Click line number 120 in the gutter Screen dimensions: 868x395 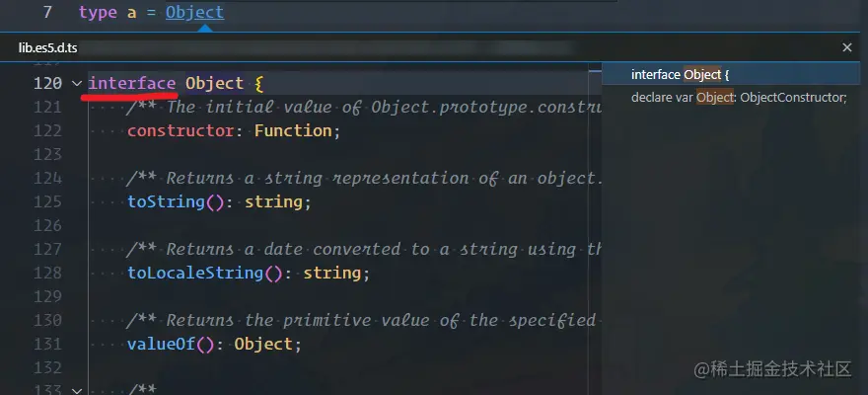pos(47,84)
